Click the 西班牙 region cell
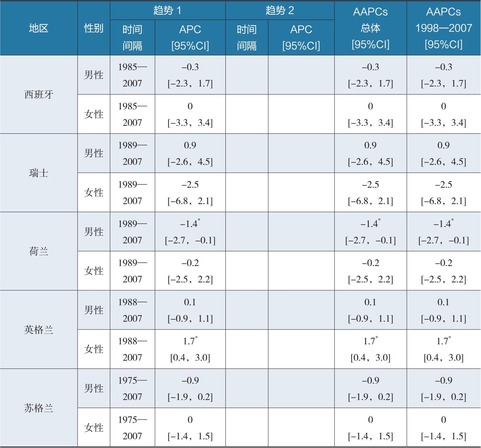 (x=39, y=94)
